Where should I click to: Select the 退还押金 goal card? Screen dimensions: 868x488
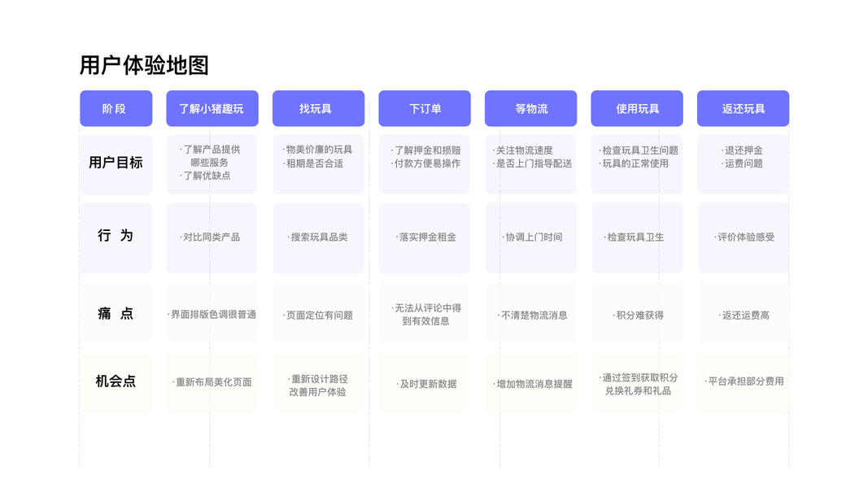pos(743,164)
